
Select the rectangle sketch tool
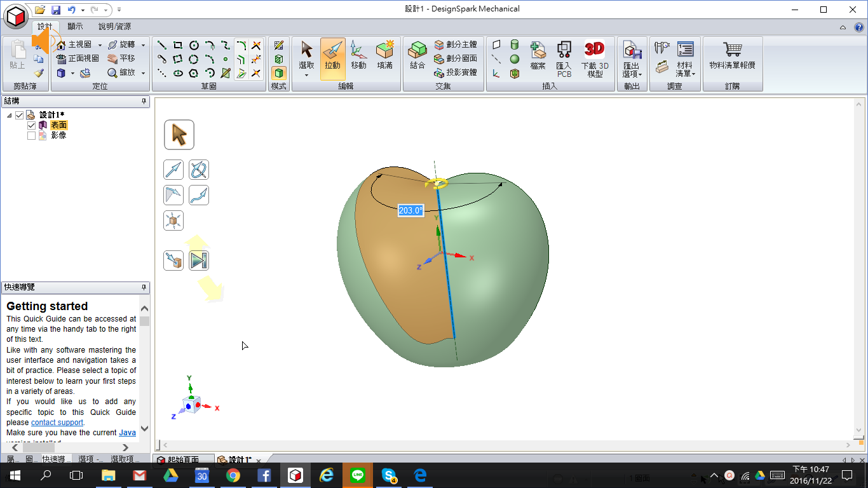(x=178, y=45)
